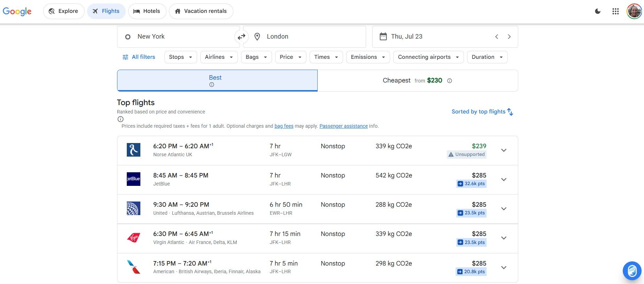Open the bag fees link
This screenshot has width=644, height=284.
coord(284,126)
